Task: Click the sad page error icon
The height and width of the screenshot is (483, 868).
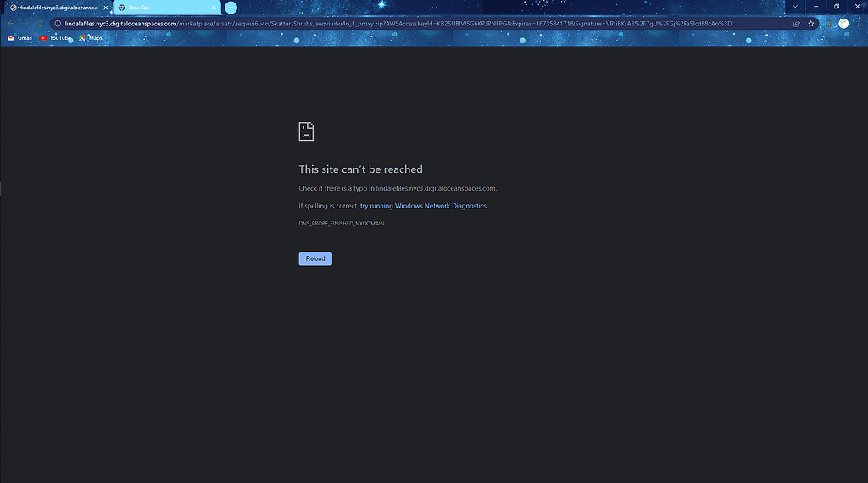Action: 306,131
